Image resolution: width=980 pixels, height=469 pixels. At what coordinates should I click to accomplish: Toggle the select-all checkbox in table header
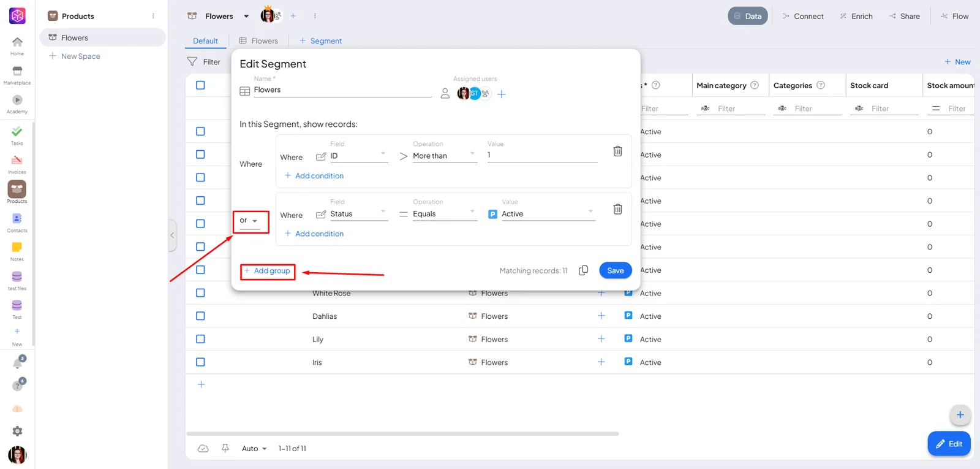200,85
